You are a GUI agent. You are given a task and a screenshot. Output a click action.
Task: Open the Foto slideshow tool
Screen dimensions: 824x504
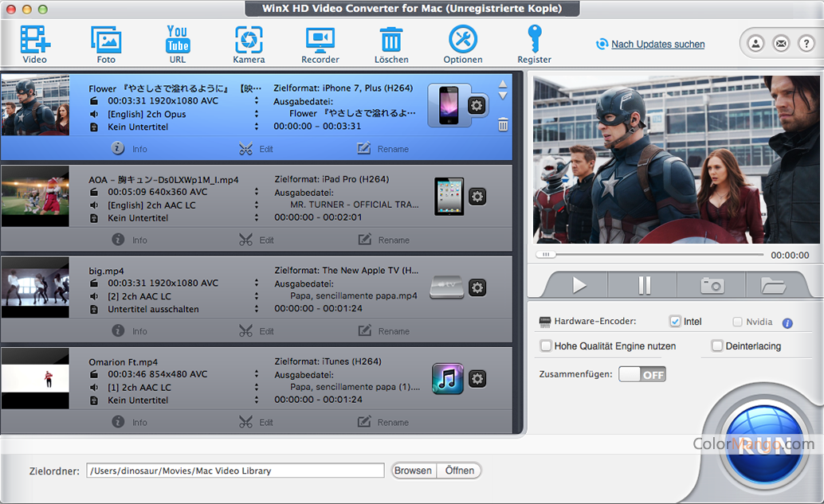pos(106,44)
